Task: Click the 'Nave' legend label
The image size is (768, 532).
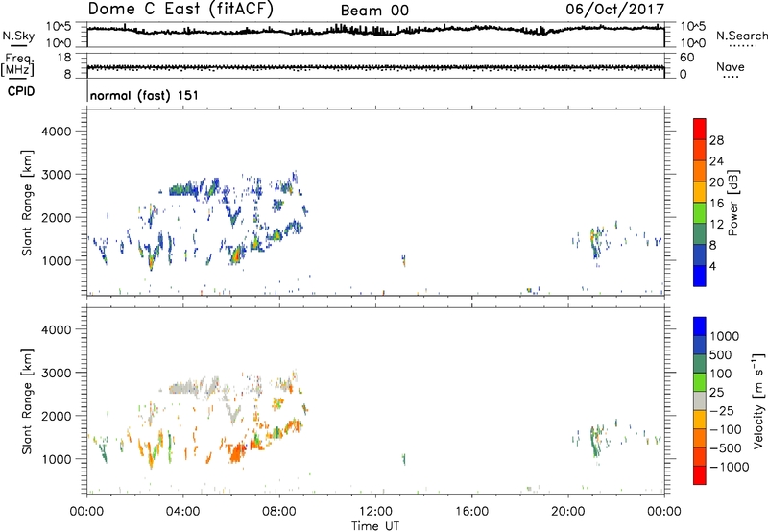Action: pyautogui.click(x=731, y=66)
